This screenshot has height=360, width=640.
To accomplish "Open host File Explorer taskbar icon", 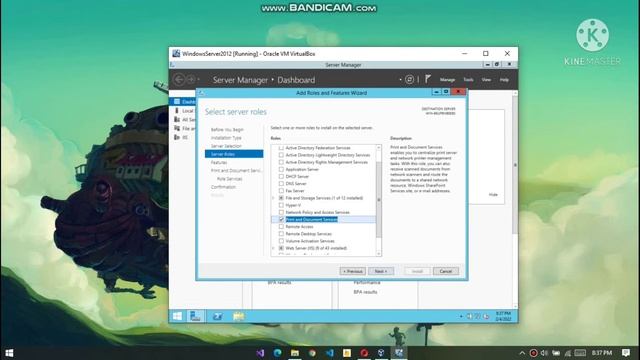I will (295, 353).
